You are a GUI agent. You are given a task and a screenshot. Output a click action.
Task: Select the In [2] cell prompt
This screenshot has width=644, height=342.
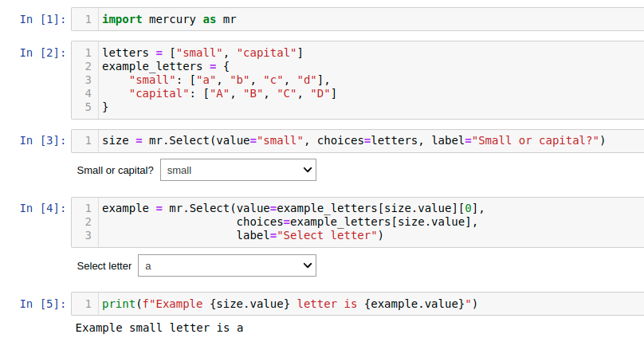pyautogui.click(x=43, y=53)
